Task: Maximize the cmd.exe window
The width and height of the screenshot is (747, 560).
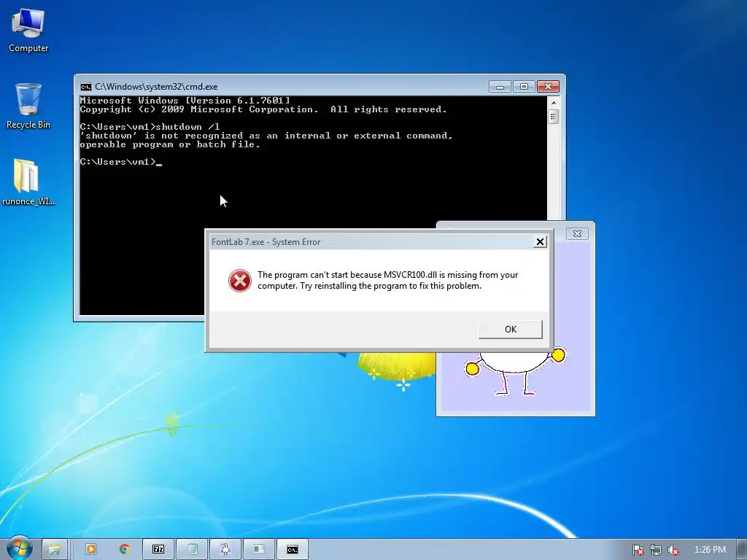Action: 524,87
